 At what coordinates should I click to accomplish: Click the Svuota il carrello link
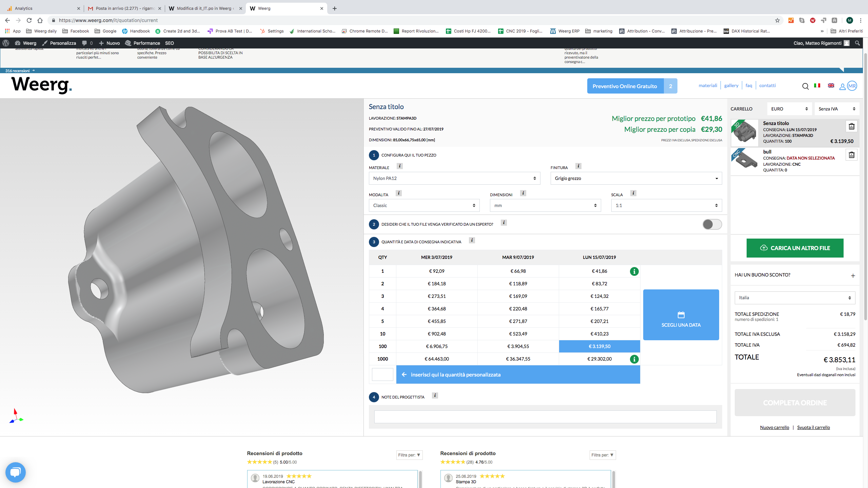[x=813, y=427]
